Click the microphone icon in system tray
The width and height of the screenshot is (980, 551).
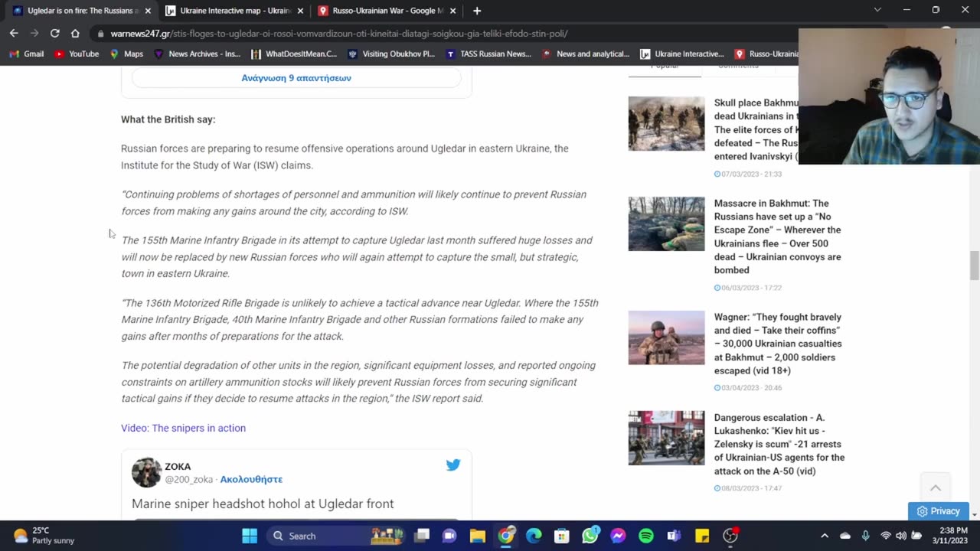click(865, 536)
